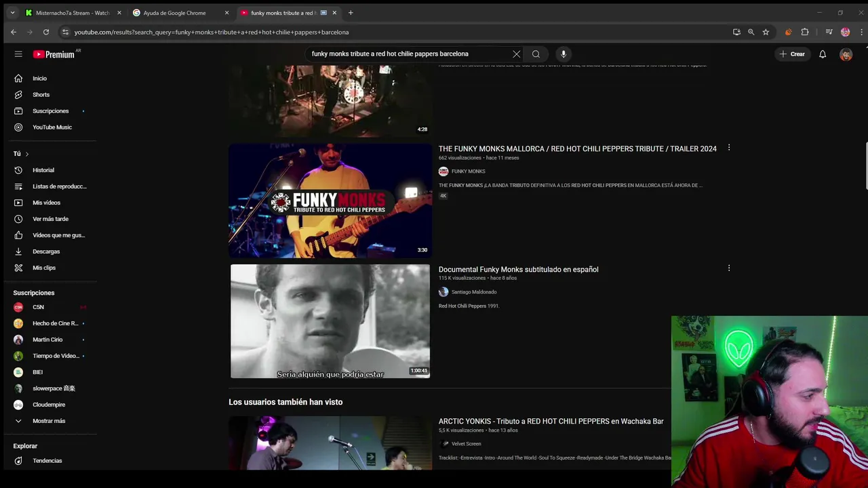
Task: Click the 4K badge on Funky Monks video
Action: click(x=443, y=196)
